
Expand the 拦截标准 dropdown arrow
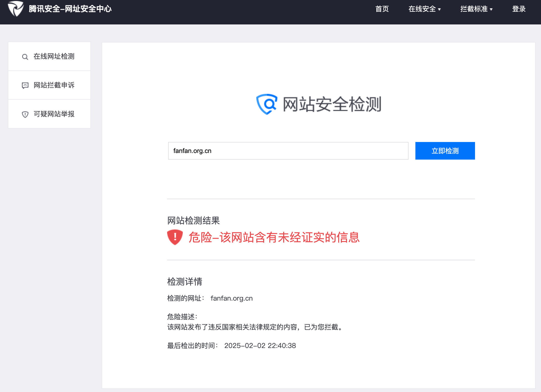pyautogui.click(x=491, y=10)
